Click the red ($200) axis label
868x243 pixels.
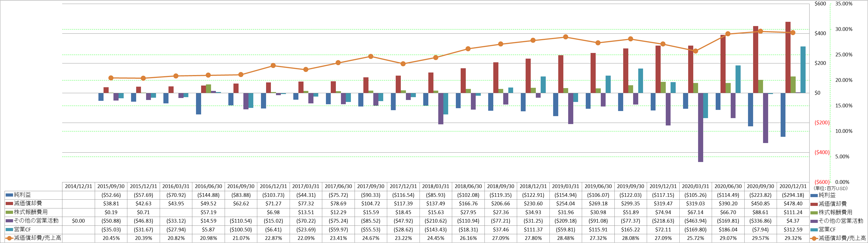tap(822, 123)
